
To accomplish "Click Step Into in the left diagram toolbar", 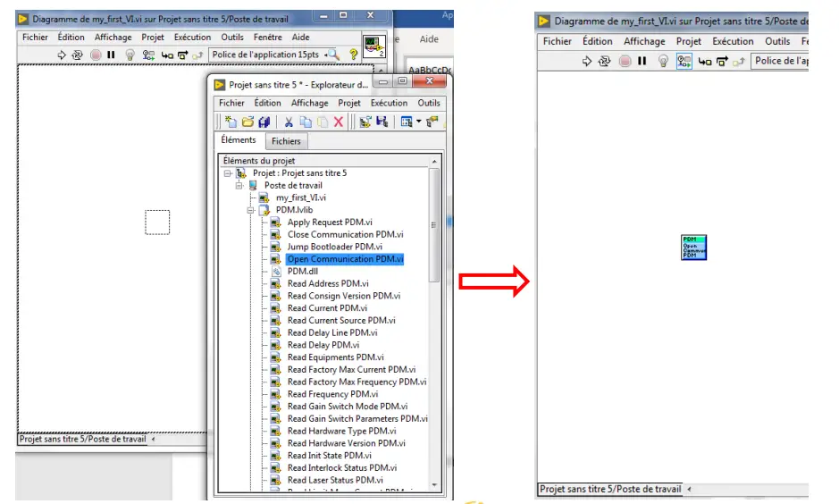I will pos(167,55).
